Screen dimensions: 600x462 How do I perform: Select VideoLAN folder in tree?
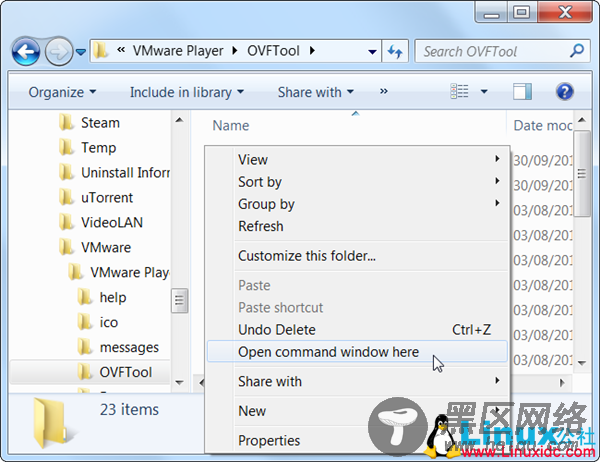coord(112,222)
